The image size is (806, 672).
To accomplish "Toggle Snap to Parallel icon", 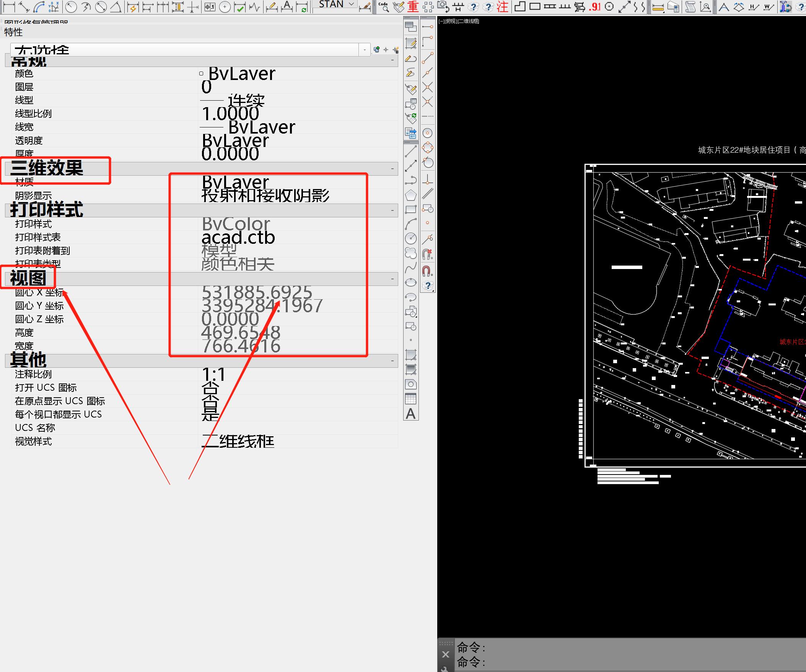I will 428,194.
